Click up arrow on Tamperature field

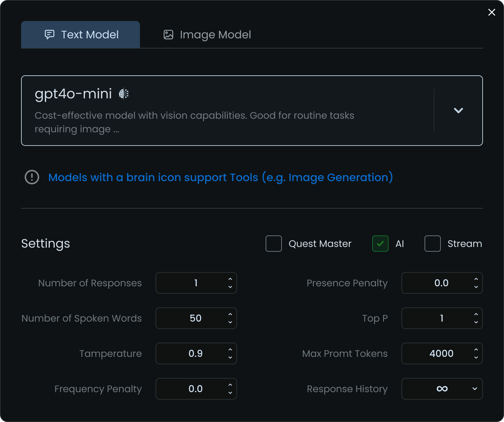230,350
